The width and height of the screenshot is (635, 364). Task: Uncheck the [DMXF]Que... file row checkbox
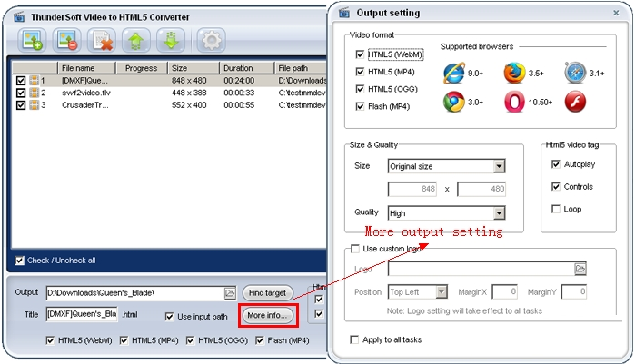21,81
